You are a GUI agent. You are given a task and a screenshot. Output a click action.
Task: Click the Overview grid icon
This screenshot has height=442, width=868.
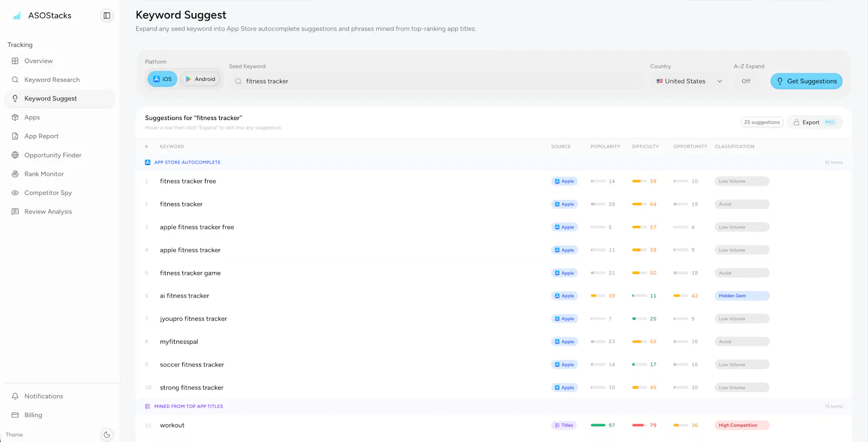click(x=15, y=61)
